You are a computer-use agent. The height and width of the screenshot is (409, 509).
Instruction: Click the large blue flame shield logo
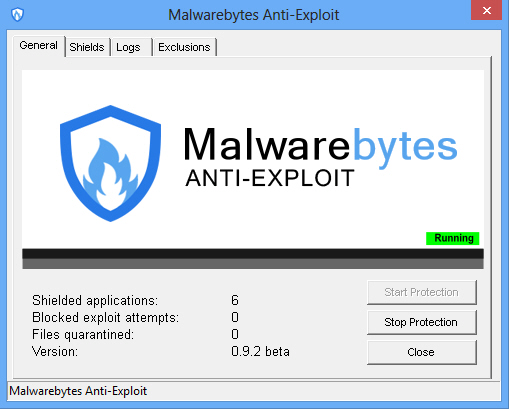110,163
